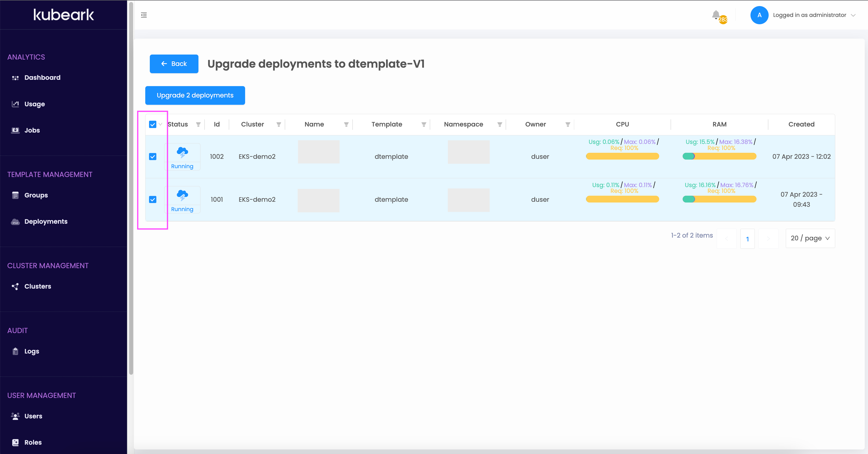Screen dimensions: 868x454
Task: Uncheck the select-all checkbox in the table header
Action: tap(153, 124)
